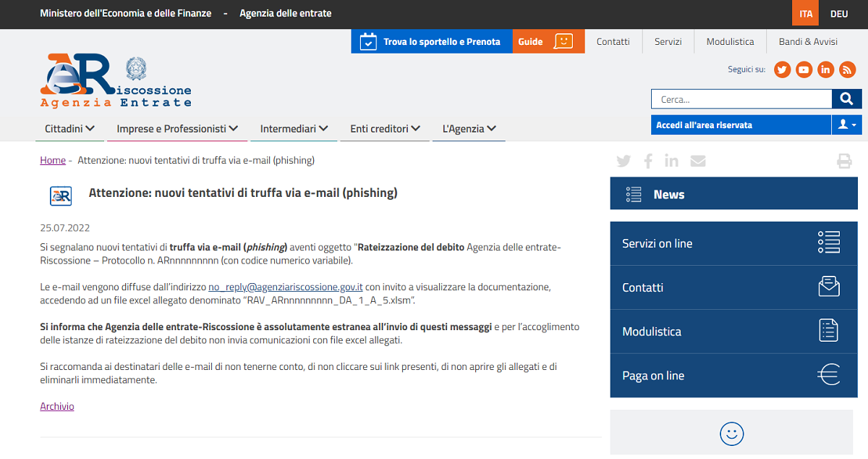Switch language to ITA
The width and height of the screenshot is (868, 459).
click(x=806, y=14)
